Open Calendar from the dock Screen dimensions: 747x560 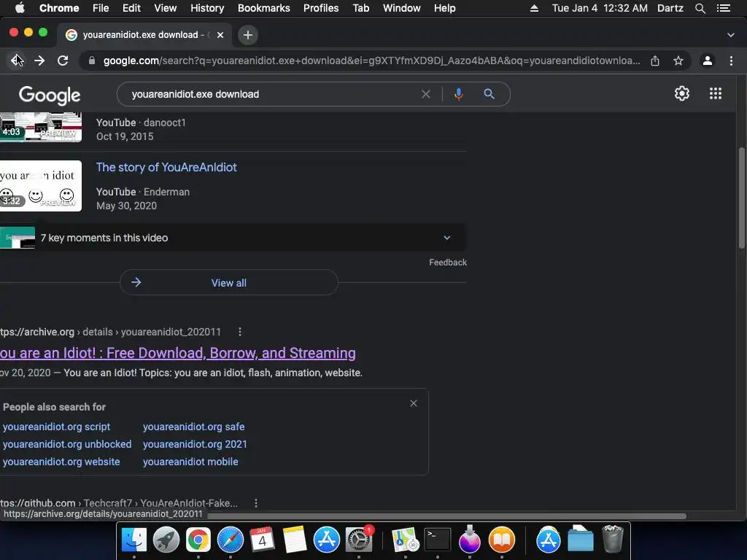tap(263, 540)
